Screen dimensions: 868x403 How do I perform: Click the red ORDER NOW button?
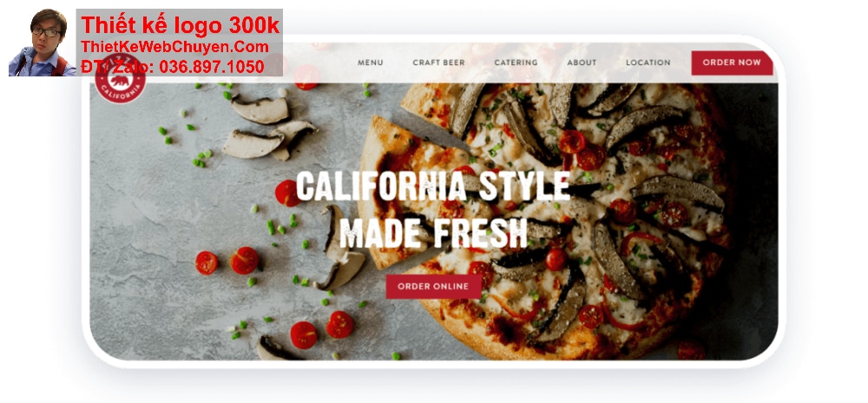click(732, 63)
